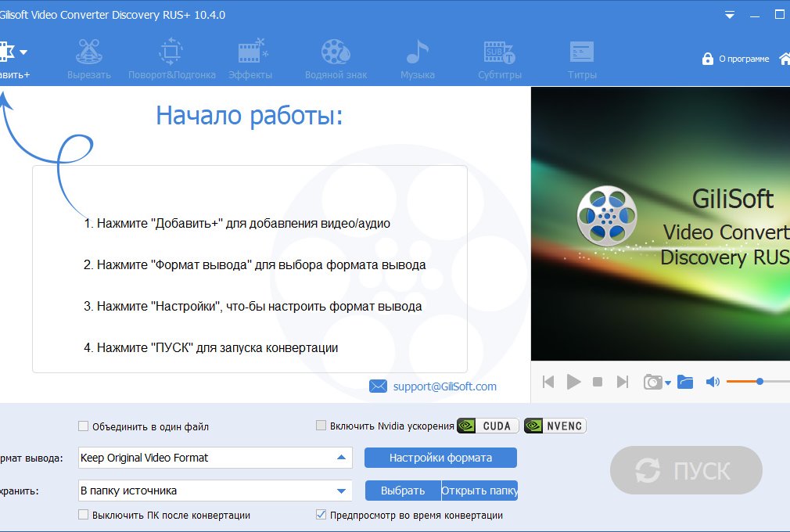Uncheck Предпросмотр во время конвертации

[x=321, y=514]
